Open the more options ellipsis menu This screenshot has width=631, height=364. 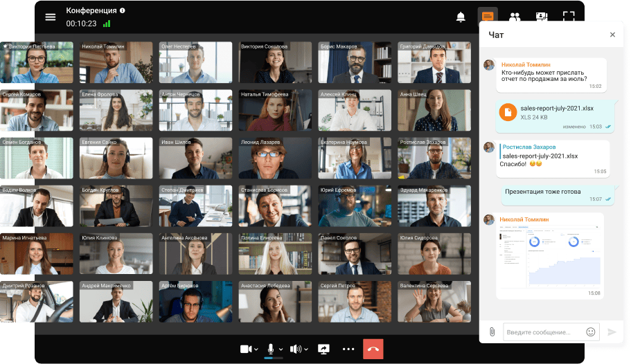coord(348,349)
